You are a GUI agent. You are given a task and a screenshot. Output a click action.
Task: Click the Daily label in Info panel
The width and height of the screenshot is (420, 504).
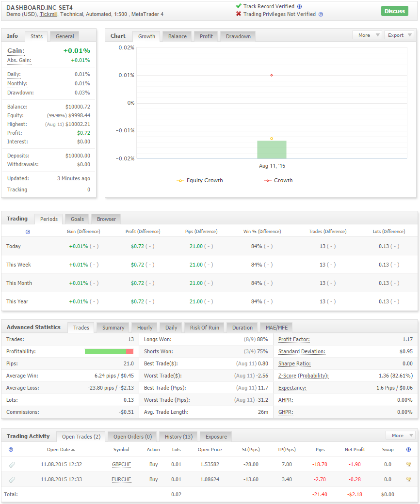pos(14,74)
